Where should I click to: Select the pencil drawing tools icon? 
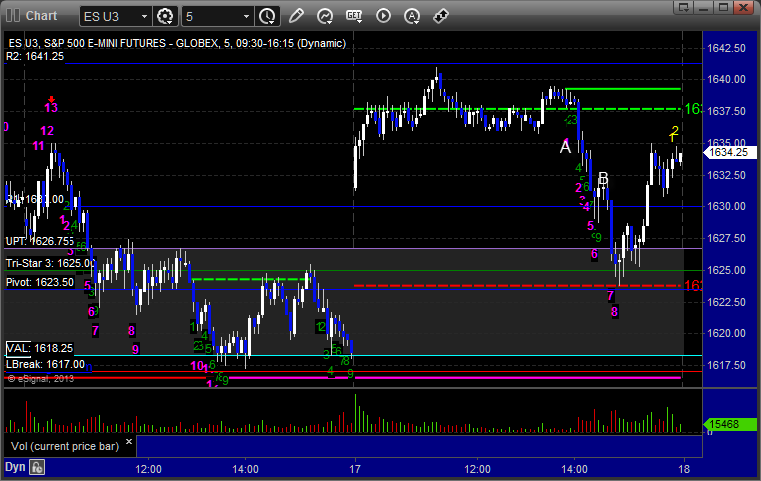pos(296,16)
